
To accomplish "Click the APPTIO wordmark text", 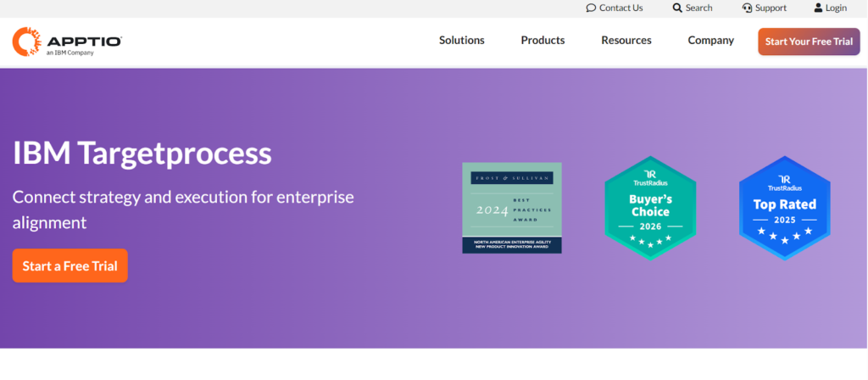I will [83, 38].
